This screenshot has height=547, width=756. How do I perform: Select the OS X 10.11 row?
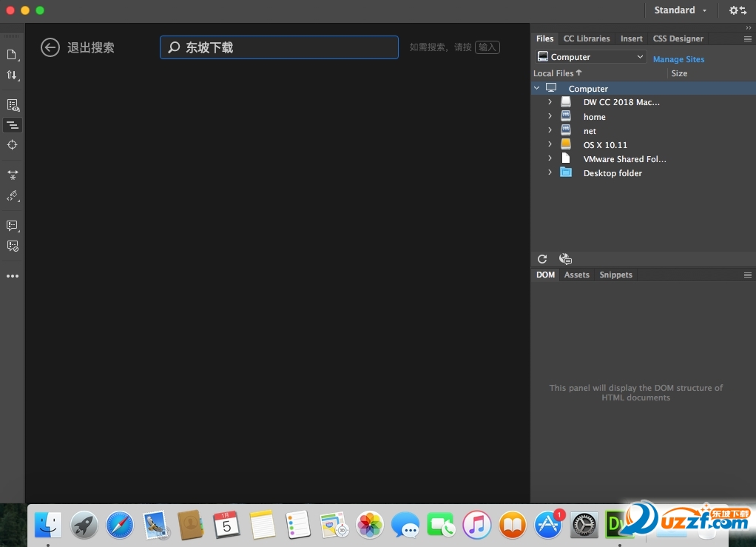click(643, 145)
